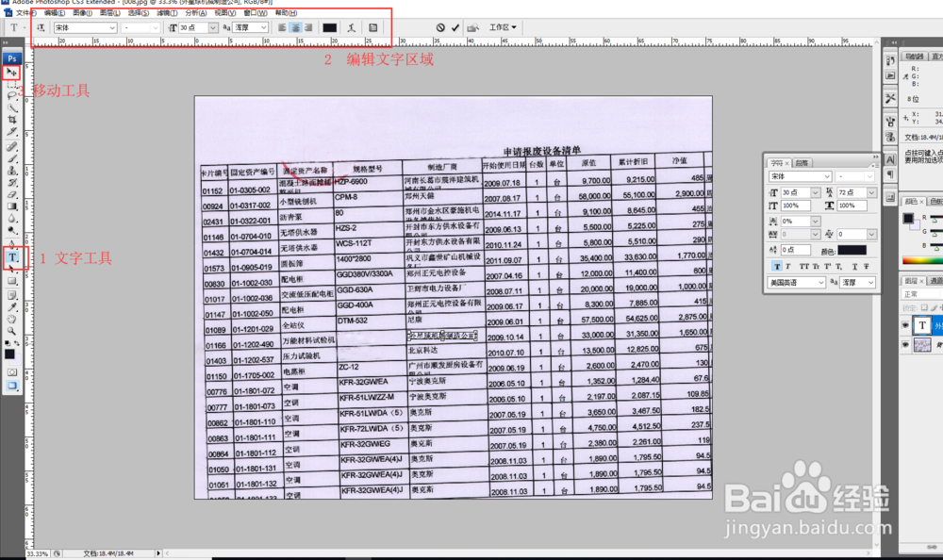The height and width of the screenshot is (560, 943).
Task: Toggle the character and paragraph palettes button
Action: point(372,27)
